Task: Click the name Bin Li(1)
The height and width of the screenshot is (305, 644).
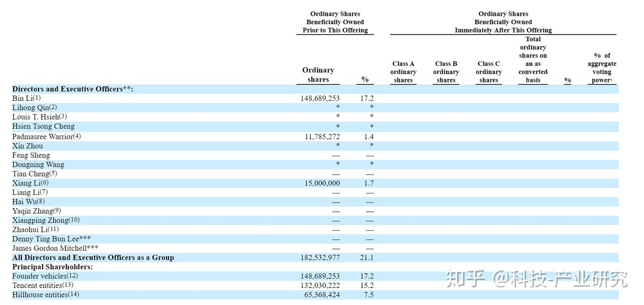Action: pos(26,98)
